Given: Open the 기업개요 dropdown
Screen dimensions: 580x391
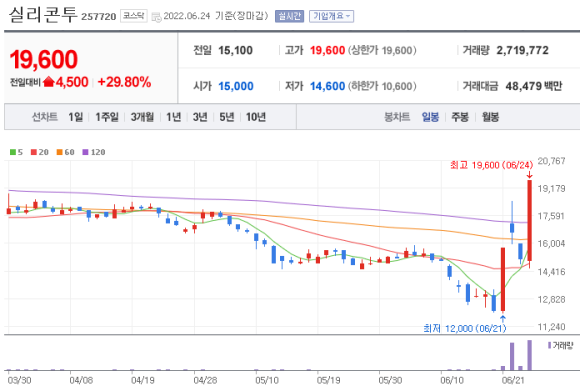Looking at the screenshot, I should click(331, 16).
